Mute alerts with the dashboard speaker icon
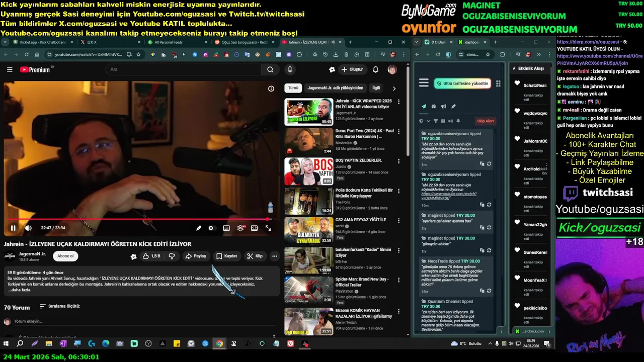Image resolution: width=644 pixels, height=362 pixels. coord(450,121)
